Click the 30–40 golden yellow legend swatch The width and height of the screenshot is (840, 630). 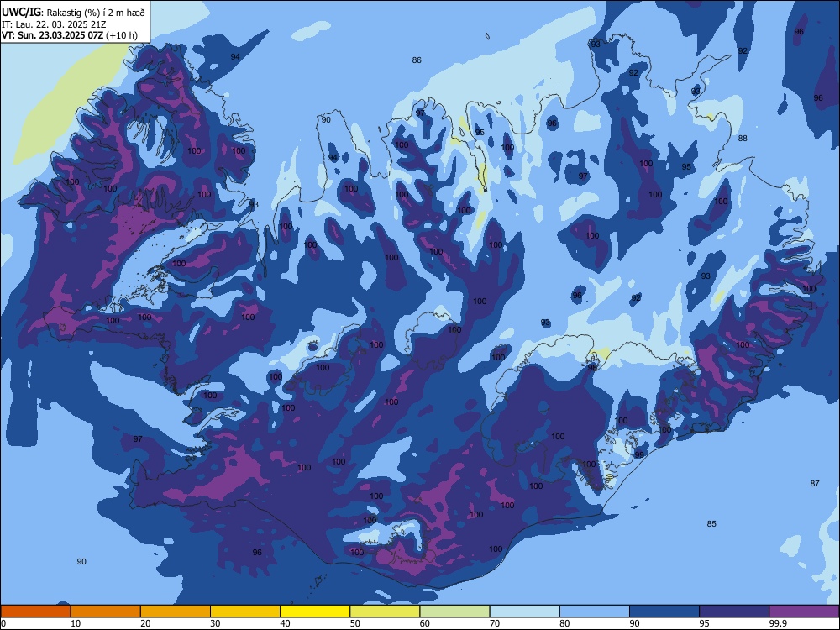coord(245,612)
